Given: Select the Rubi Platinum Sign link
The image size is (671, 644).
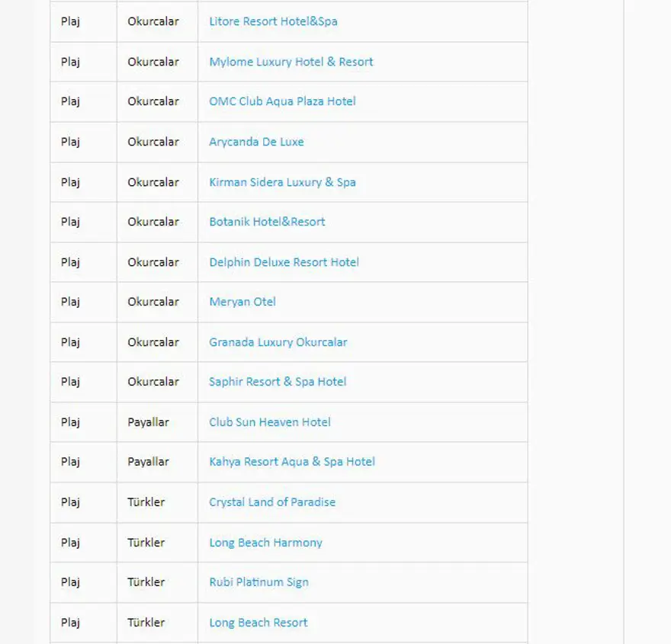Looking at the screenshot, I should pos(258,582).
